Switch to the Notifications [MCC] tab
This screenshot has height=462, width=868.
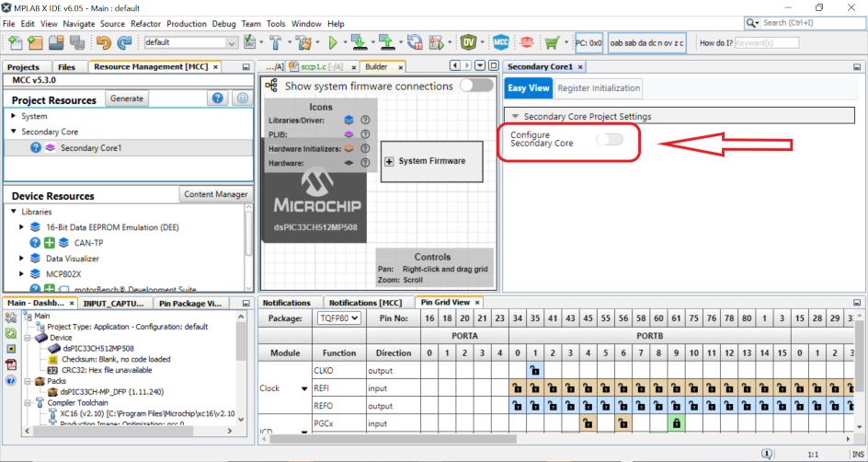(365, 303)
